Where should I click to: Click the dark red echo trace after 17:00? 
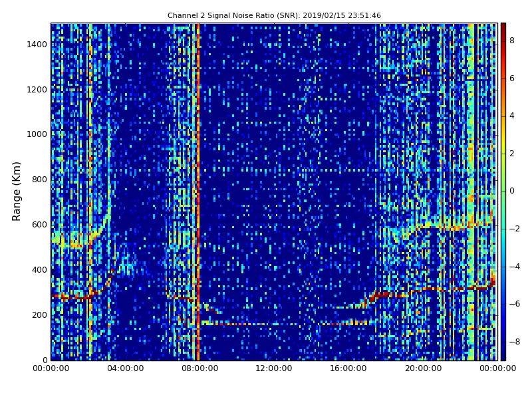coord(380,296)
